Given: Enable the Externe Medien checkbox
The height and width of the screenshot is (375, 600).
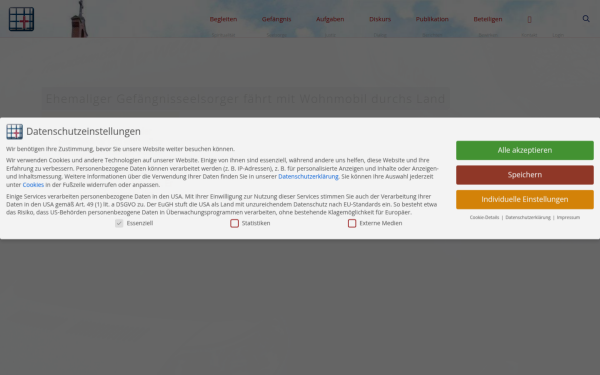Looking at the screenshot, I should pyautogui.click(x=352, y=223).
